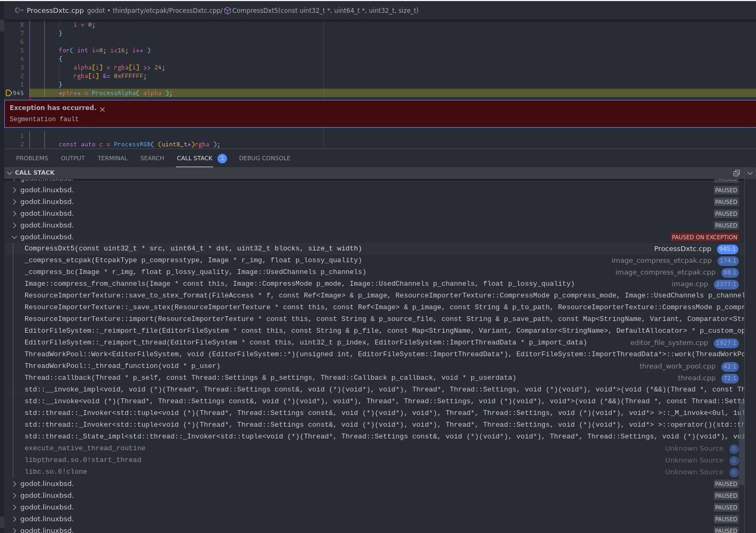Collapse the CALL STACK section header
This screenshot has width=756, height=533.
click(x=9, y=173)
